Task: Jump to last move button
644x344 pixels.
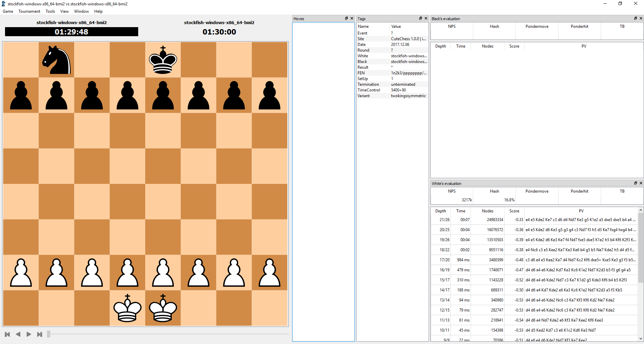Action: click(40, 334)
